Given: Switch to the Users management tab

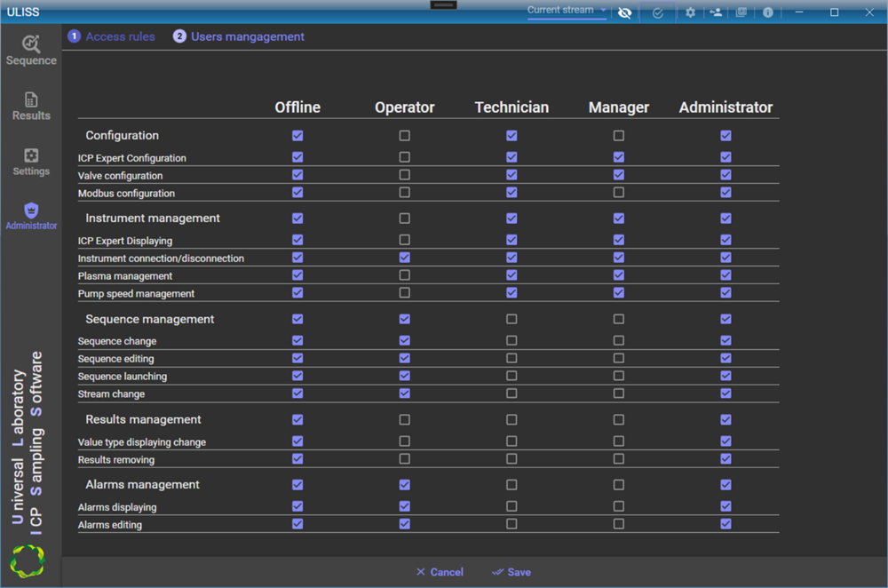Looking at the screenshot, I should [x=239, y=36].
